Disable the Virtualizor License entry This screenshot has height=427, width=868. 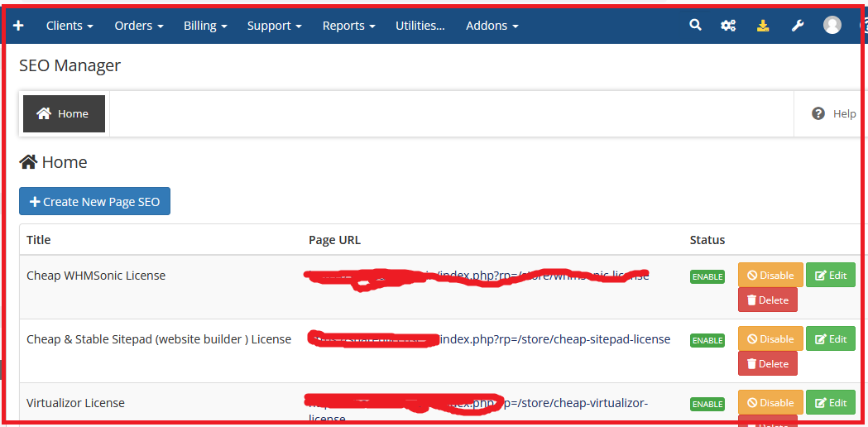click(x=770, y=403)
